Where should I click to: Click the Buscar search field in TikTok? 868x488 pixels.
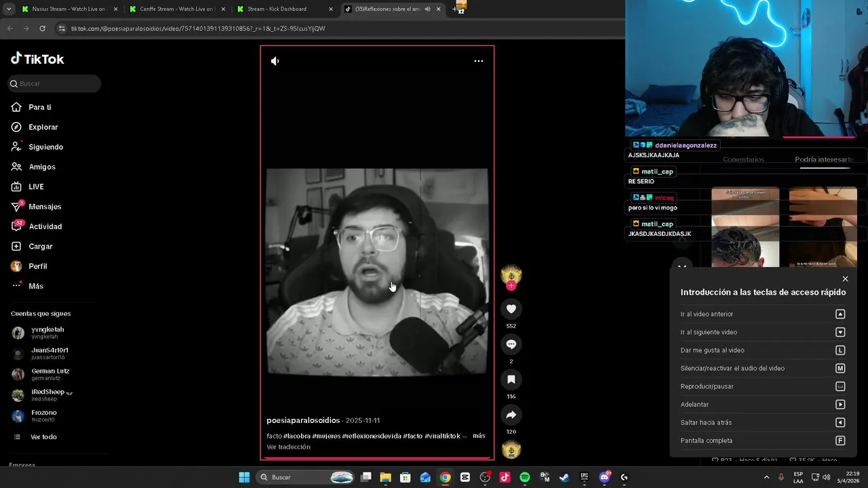coord(54,83)
